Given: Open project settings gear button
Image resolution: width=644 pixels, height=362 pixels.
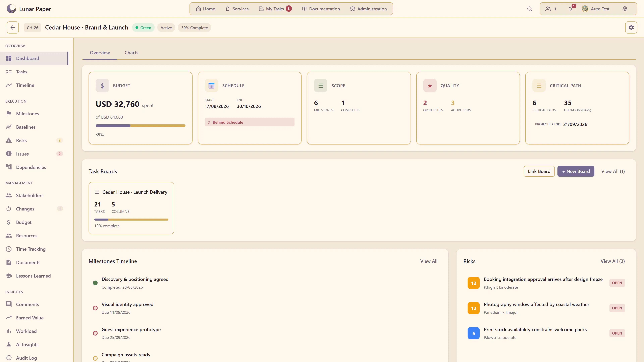Looking at the screenshot, I should point(631,27).
